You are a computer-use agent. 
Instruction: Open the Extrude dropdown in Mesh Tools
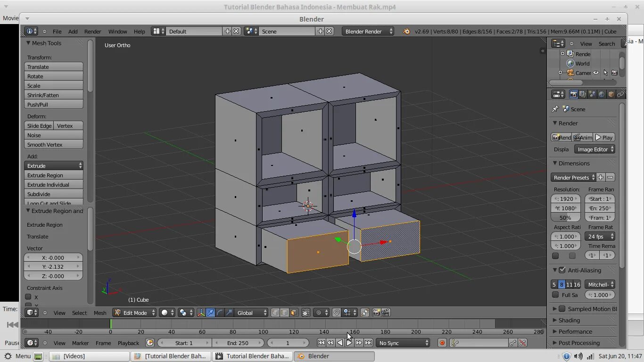[x=54, y=165]
